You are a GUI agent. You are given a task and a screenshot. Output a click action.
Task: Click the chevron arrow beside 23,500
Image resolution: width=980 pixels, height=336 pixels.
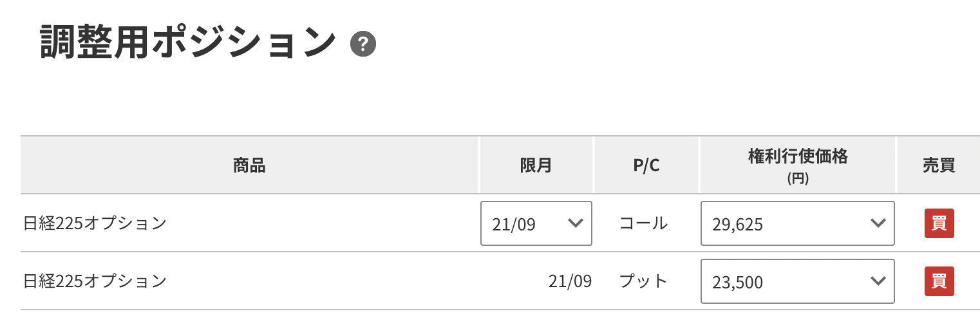[x=878, y=281]
